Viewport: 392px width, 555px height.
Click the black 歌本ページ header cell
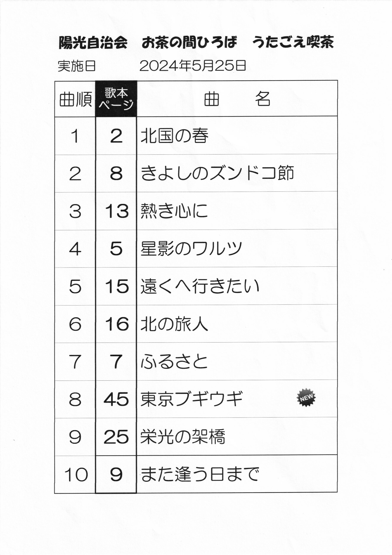pos(116,99)
